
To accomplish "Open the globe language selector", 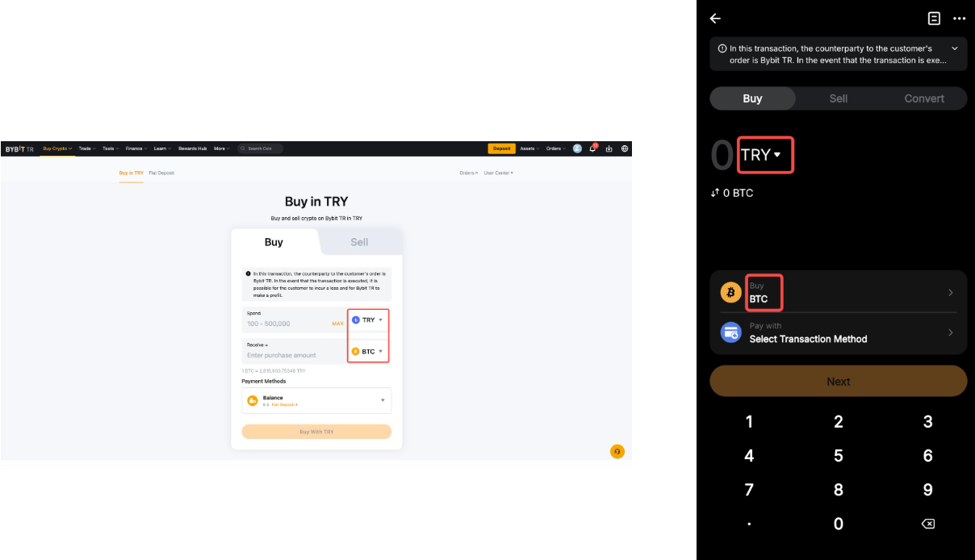I will click(625, 148).
